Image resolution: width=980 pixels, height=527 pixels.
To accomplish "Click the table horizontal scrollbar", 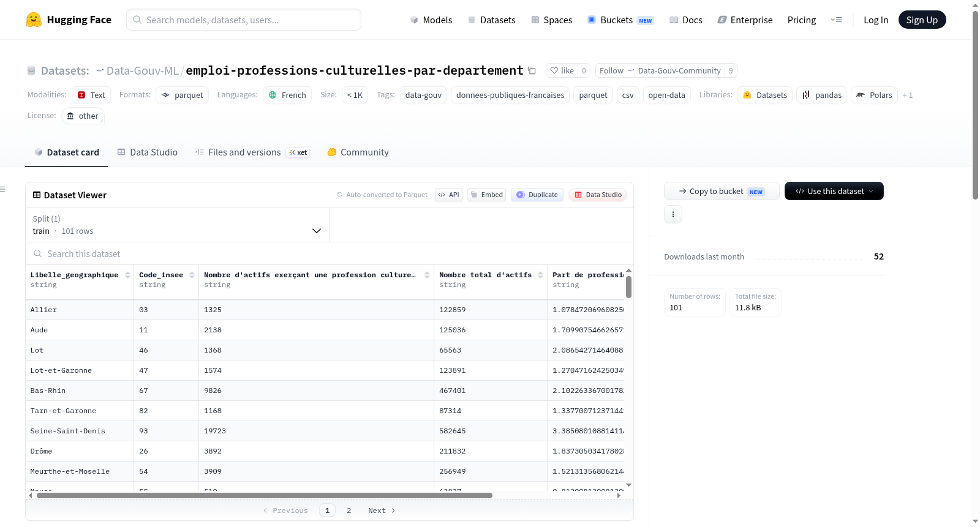I will pyautogui.click(x=265, y=495).
